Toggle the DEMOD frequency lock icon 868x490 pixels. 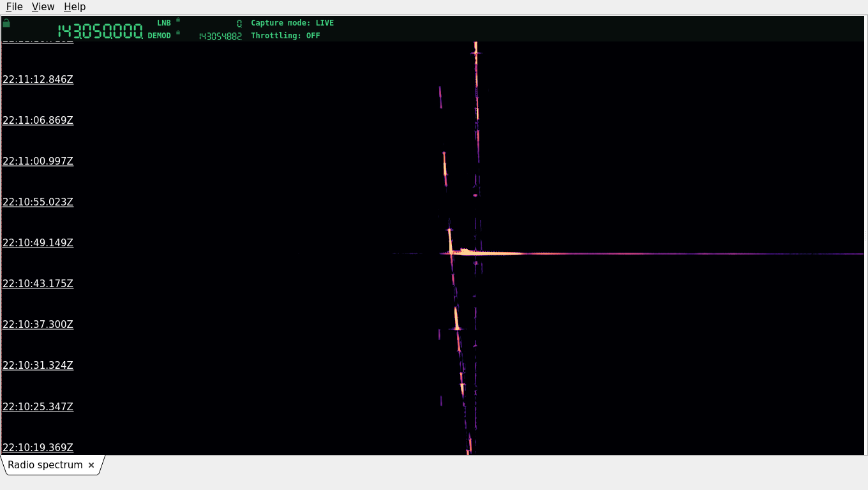pos(178,33)
